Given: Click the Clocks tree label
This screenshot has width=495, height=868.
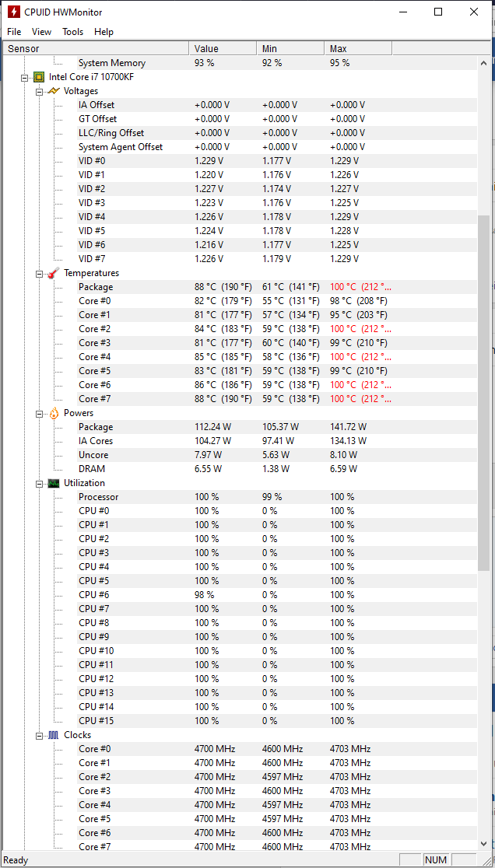Looking at the screenshot, I should pos(78,735).
